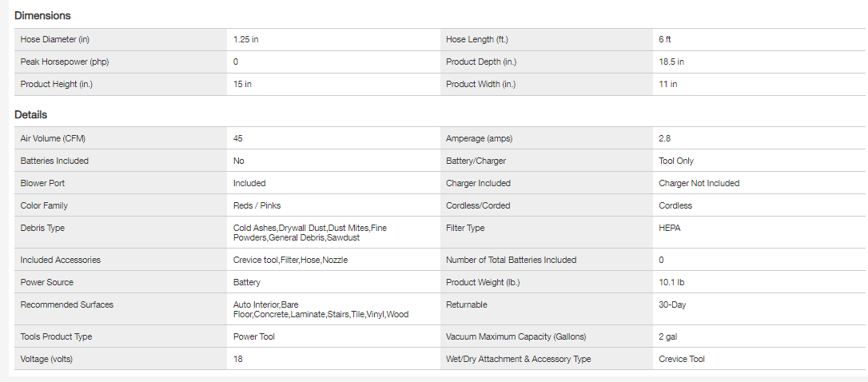868x382 pixels.
Task: Select the Cordless value in Cordless/Corded row
Action: [x=675, y=205]
